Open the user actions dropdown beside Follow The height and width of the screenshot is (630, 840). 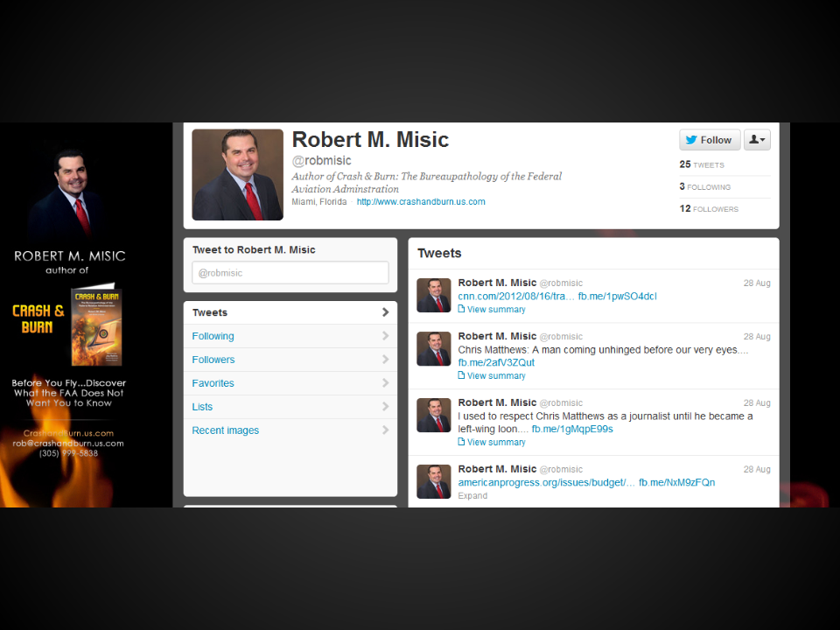[757, 140]
